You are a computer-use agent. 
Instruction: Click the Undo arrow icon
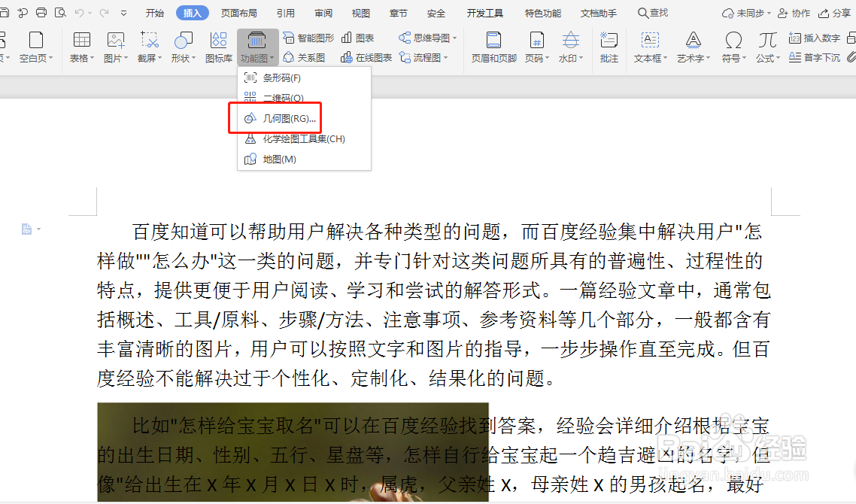79,13
